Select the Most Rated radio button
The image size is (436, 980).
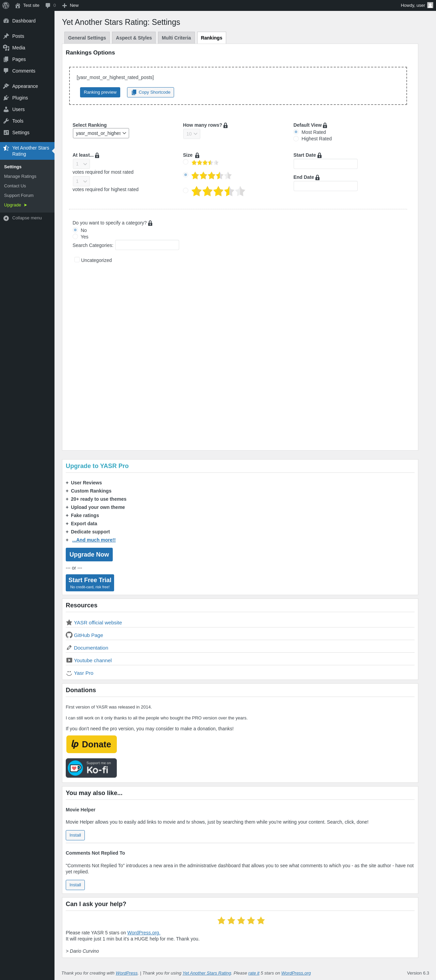[x=296, y=132]
